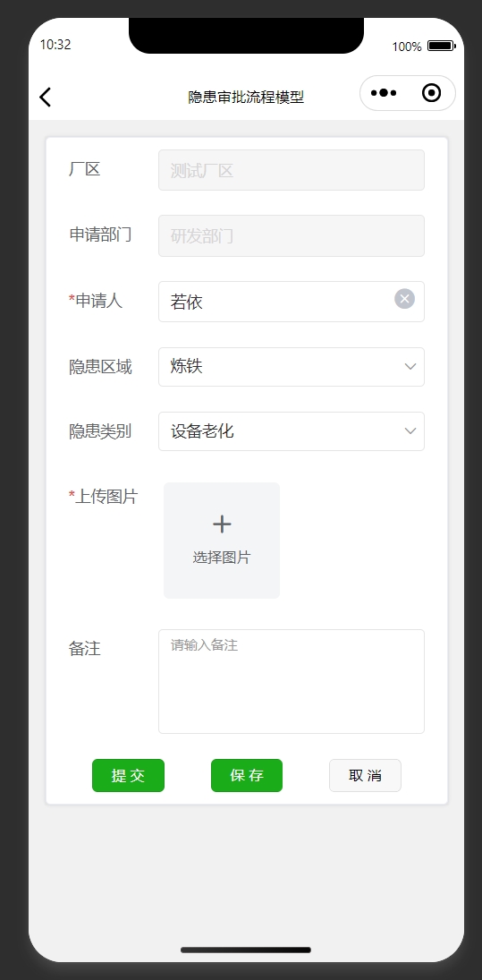The image size is (482, 980).
Task: Click the disabled 研发部门 field
Action: (291, 235)
